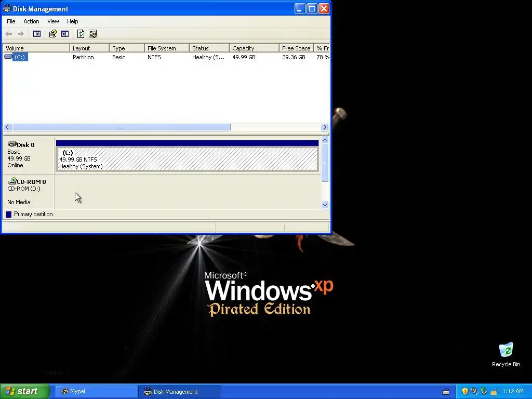This screenshot has height=399, width=532.
Task: Maximize the Disk Management window
Action: (x=312, y=8)
